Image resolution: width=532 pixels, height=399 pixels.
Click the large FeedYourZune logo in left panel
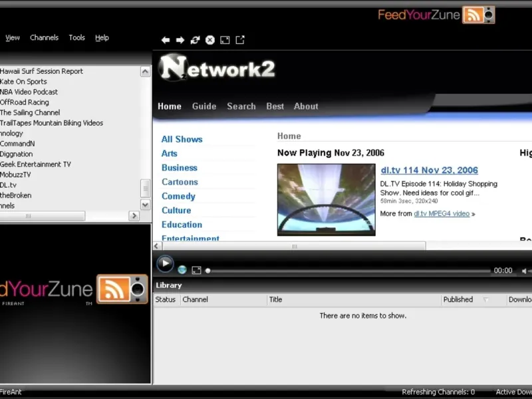[74, 289]
